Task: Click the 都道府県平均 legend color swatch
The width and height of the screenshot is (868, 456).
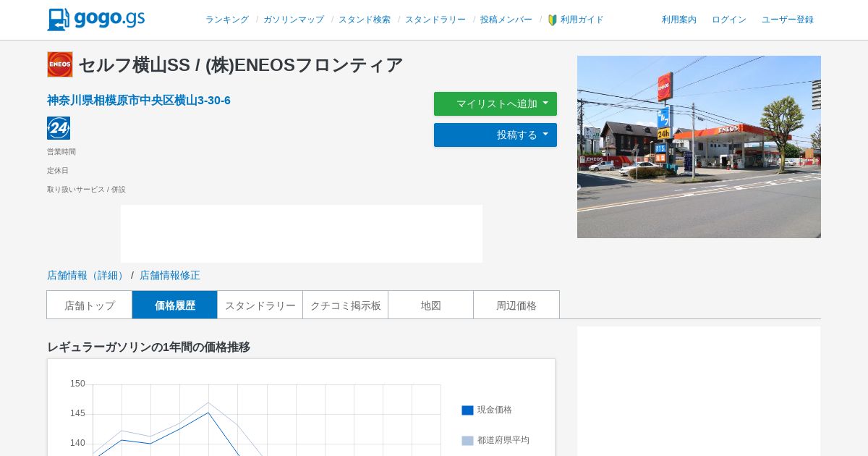Action: pos(467,441)
